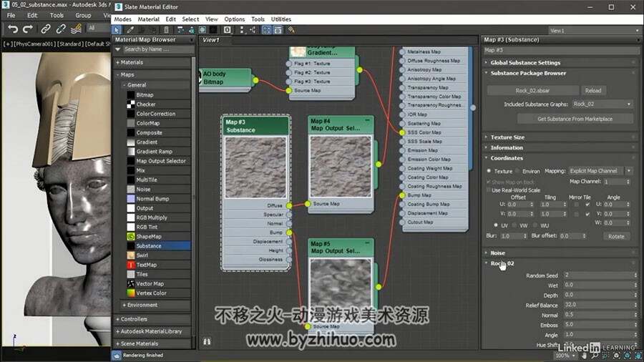Switch to the View1 tab
Viewport: 644px width, 362px height.
211,40
